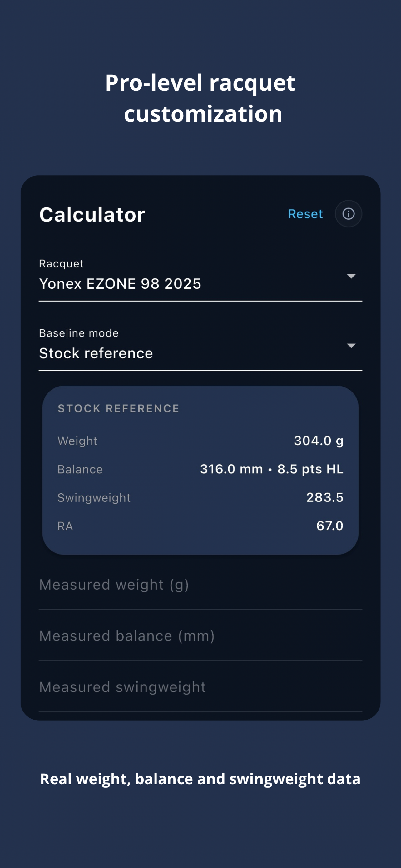401x868 pixels.
Task: Tap the Racquet field label
Action: click(61, 263)
